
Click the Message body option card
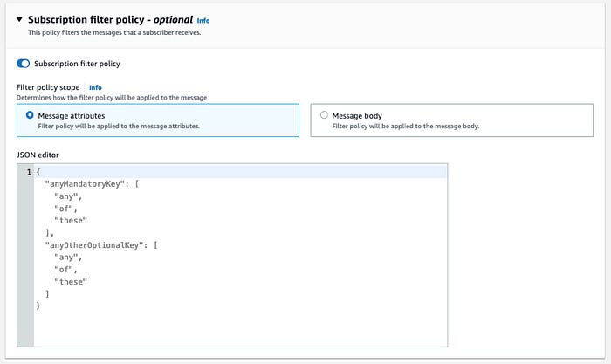click(x=451, y=120)
